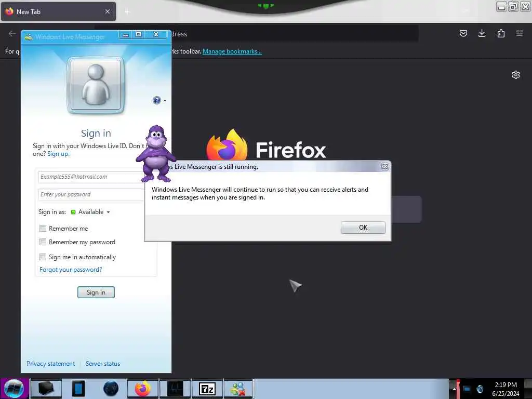The height and width of the screenshot is (399, 532).
Task: Enable Remember my password checkbox
Action: click(43, 242)
